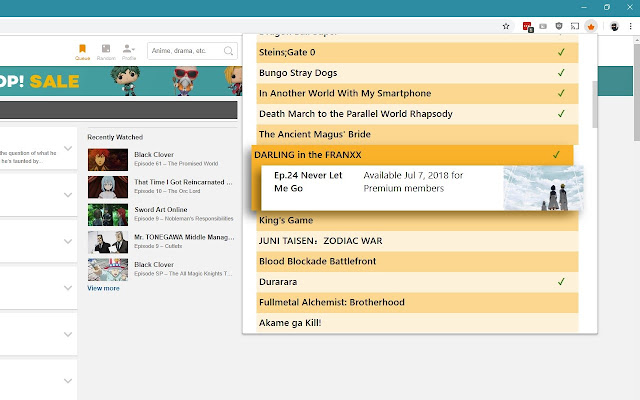
Task: Click the search magnifier icon
Action: click(228, 51)
